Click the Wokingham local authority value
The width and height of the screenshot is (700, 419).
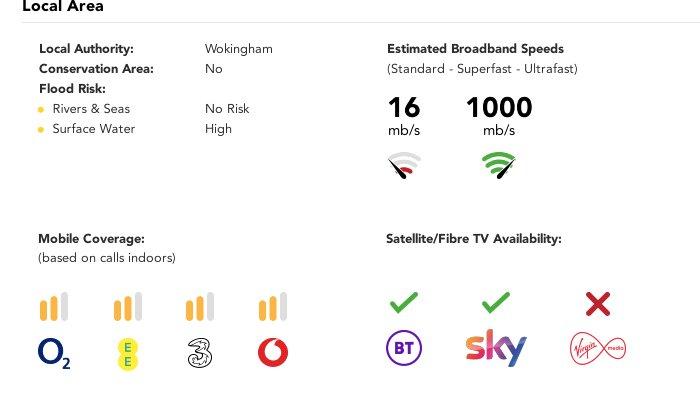tap(239, 49)
